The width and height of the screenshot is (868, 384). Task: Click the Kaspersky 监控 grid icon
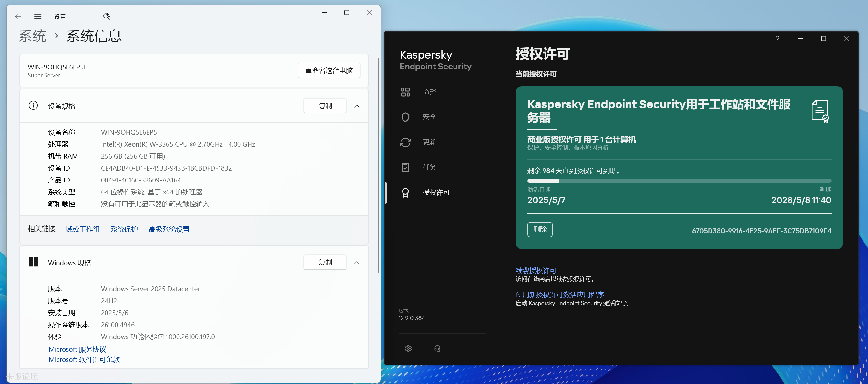(405, 92)
